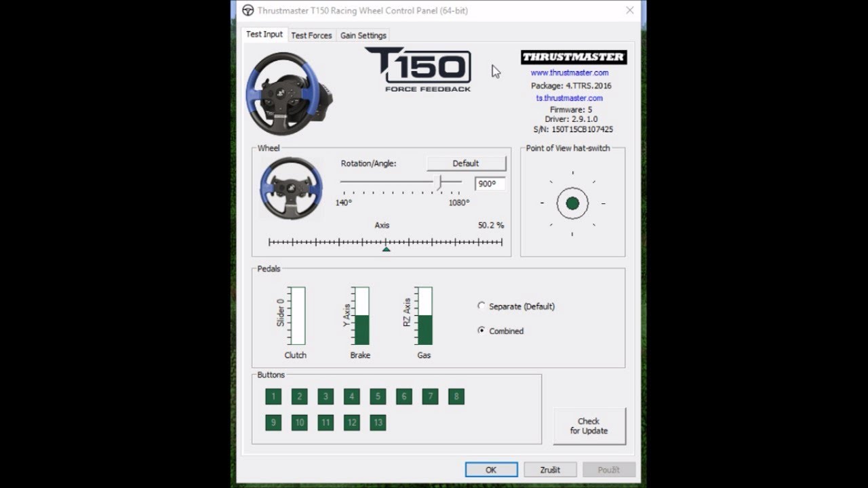Screen dimensions: 868x488
Task: Open the ts.thrustmaster.com link
Action: tap(570, 98)
